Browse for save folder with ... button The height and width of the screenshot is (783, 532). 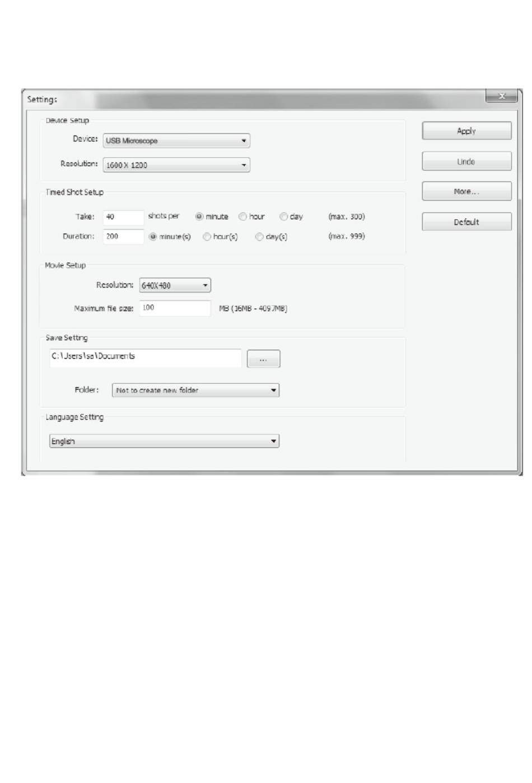tap(263, 359)
